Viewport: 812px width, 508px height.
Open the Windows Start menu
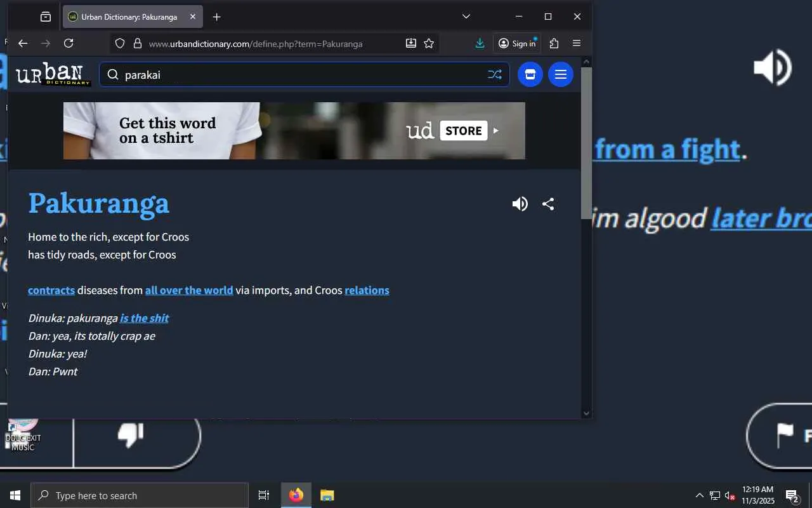[15, 495]
